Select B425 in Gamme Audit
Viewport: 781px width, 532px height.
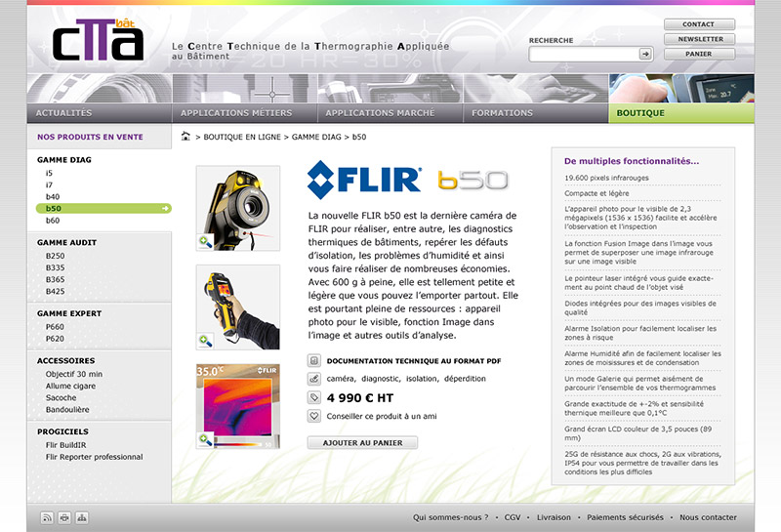[55, 292]
